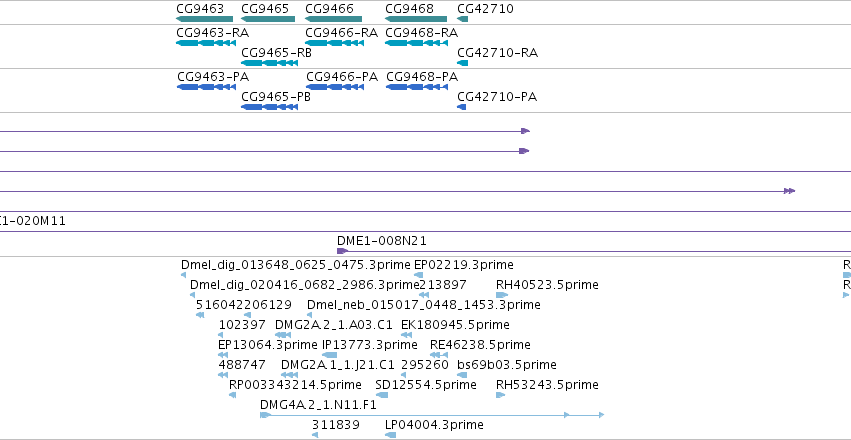This screenshot has height=440, width=851.
Task: Click the DMG4A.2_1.N11.F1 label text
Action: tap(318, 405)
